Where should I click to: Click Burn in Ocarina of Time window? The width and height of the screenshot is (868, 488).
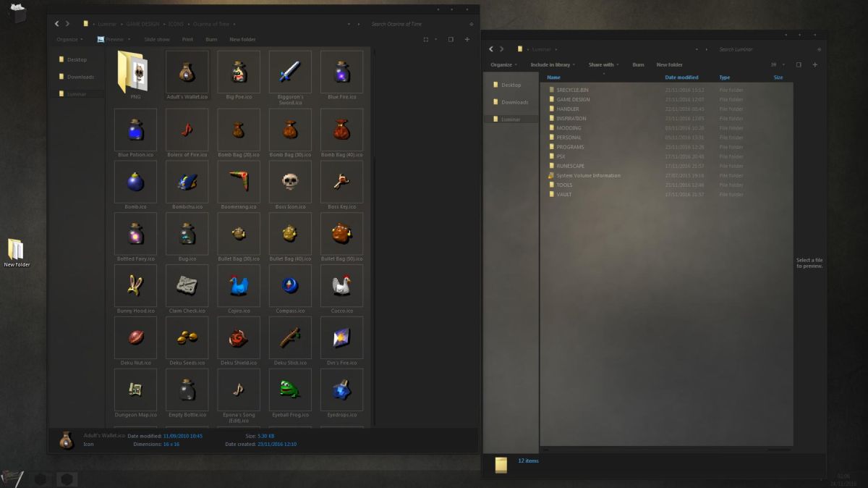(x=211, y=39)
